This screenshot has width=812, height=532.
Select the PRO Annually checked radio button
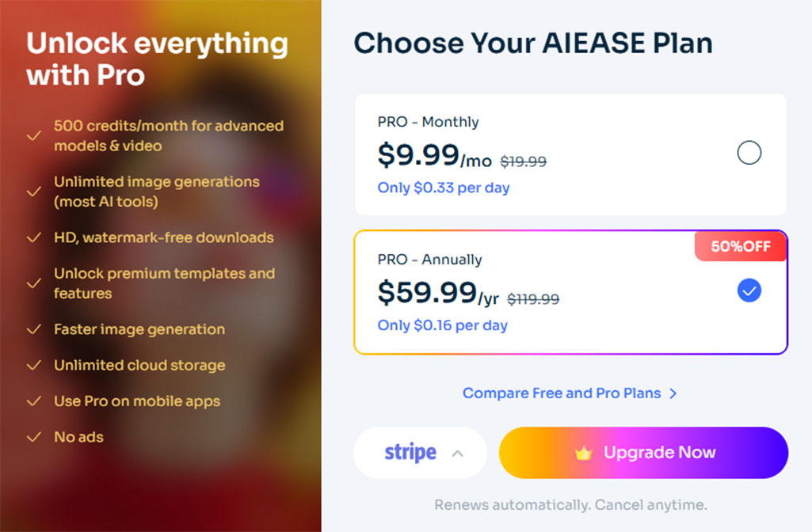coord(749,291)
